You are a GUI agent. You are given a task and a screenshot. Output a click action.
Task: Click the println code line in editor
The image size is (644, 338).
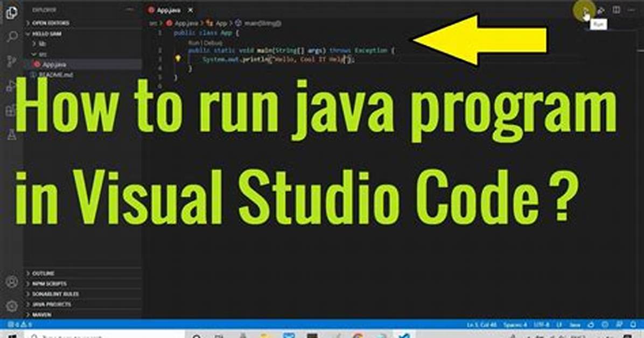coord(278,59)
